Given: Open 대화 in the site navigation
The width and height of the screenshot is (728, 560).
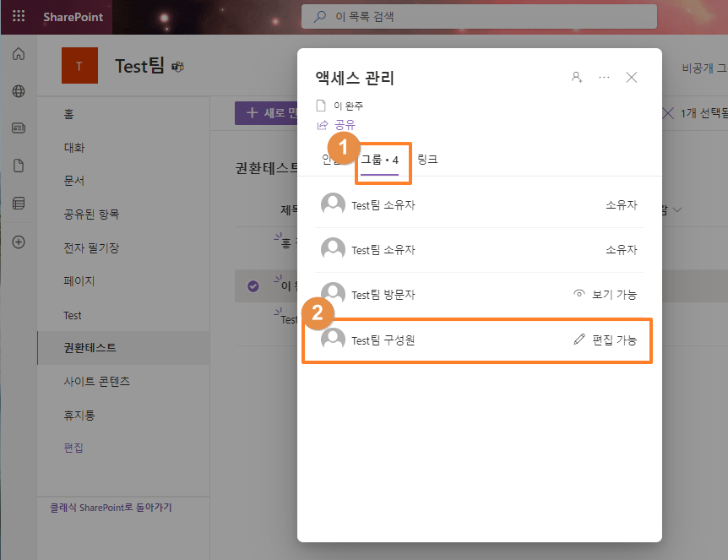Looking at the screenshot, I should point(74,148).
